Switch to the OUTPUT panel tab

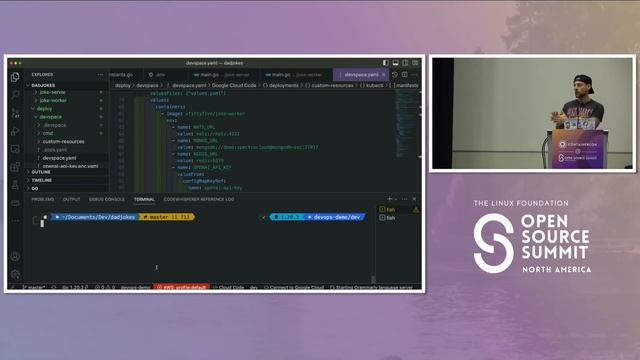coord(71,199)
